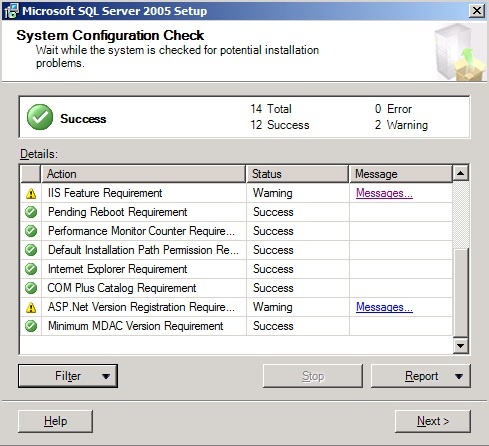Click the '12 Success' summary text

point(280,125)
